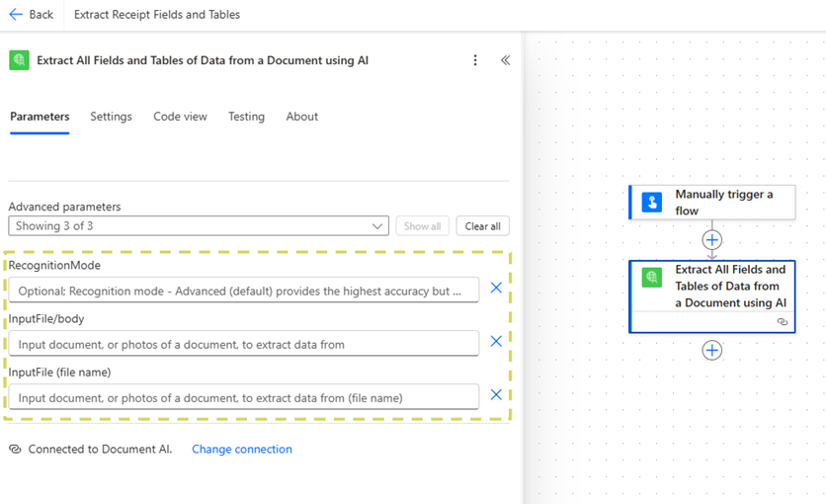Image resolution: width=826 pixels, height=504 pixels.
Task: Remove the InputFile (file name) parameter
Action: [496, 394]
